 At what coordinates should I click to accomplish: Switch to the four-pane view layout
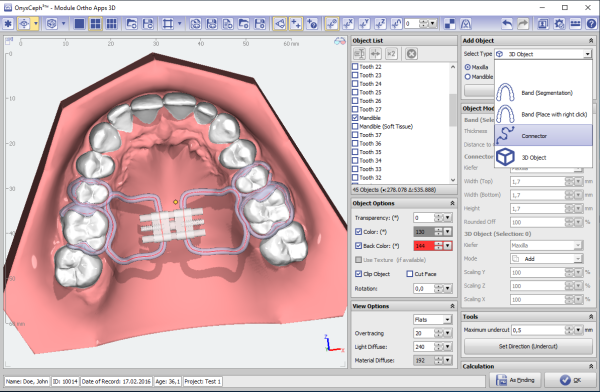[x=95, y=24]
